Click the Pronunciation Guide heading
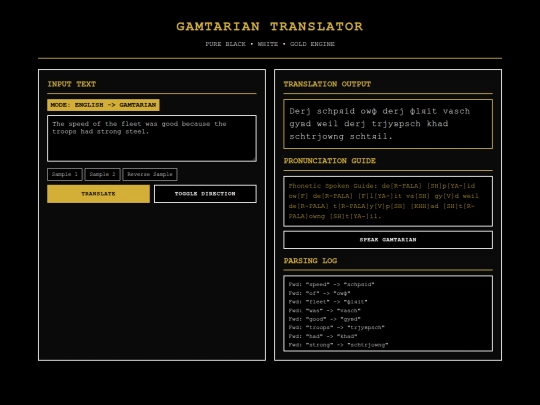The height and width of the screenshot is (405, 540). pyautogui.click(x=330, y=161)
